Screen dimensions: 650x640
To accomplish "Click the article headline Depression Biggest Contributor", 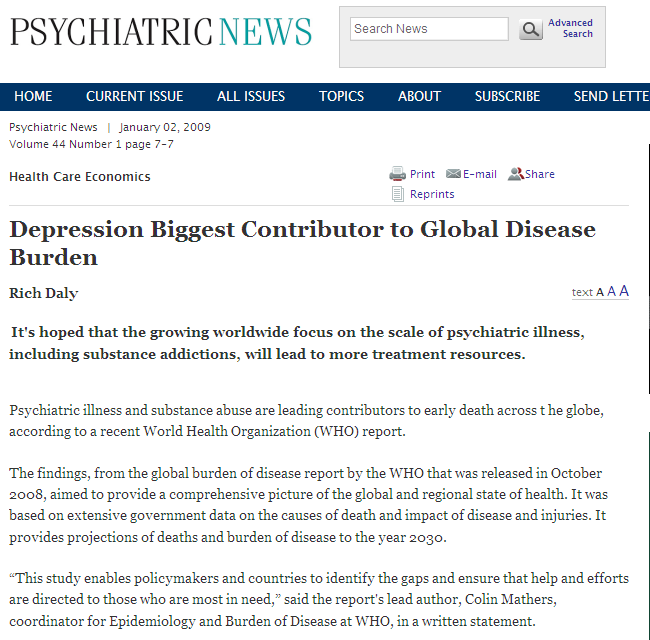I will (x=303, y=243).
